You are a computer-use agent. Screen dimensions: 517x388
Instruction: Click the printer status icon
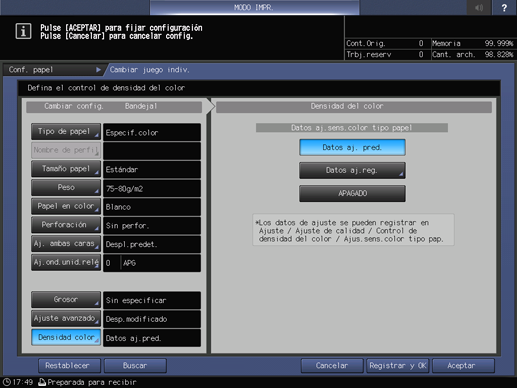42,382
